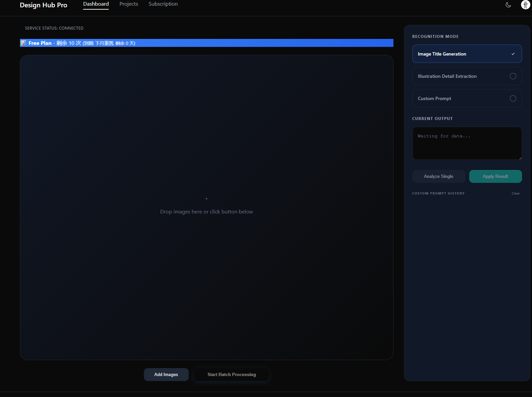The height and width of the screenshot is (397, 532).
Task: Click the plus icon in drop zone
Action: pos(206,198)
